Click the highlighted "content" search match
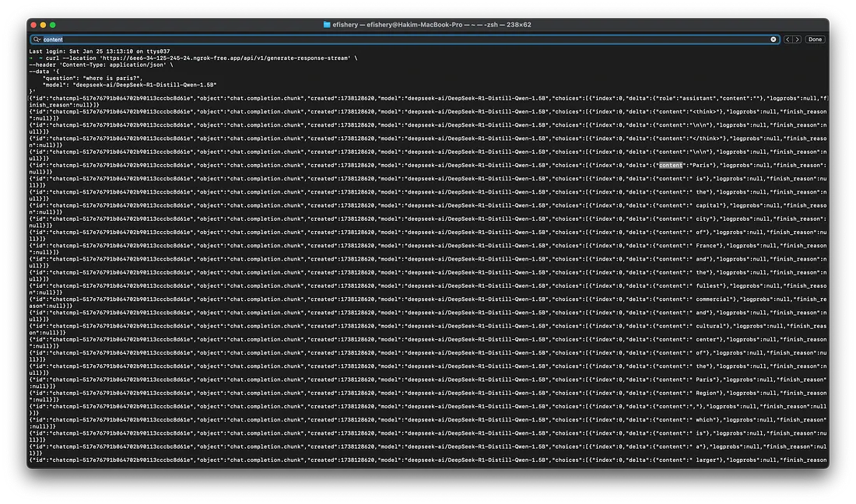 670,165
